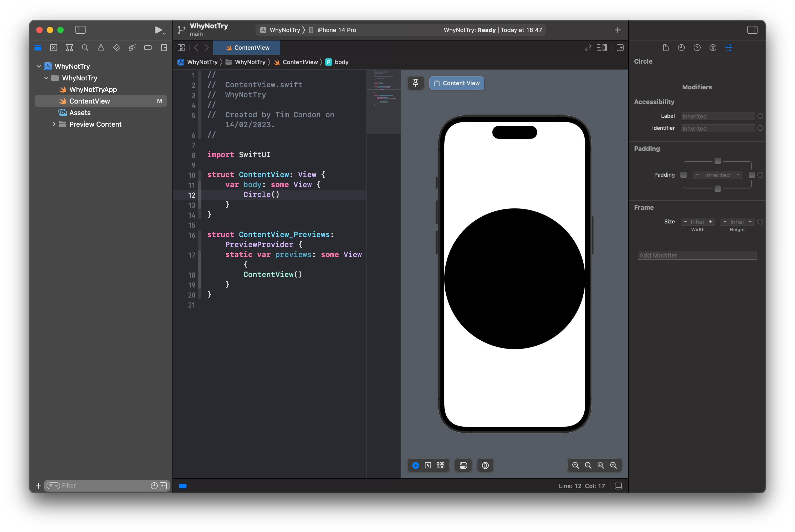Screen dimensions: 795x532
Task: Click the library/plus icon to add component
Action: coord(618,29)
